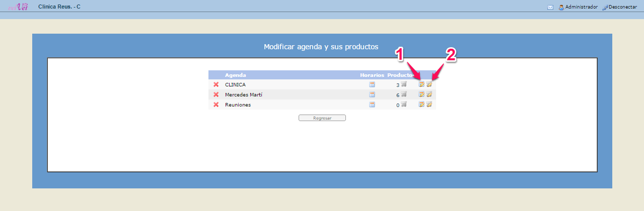644x211 pixels.
Task: Open Reuniones Horarios calendar icon
Action: click(x=372, y=104)
